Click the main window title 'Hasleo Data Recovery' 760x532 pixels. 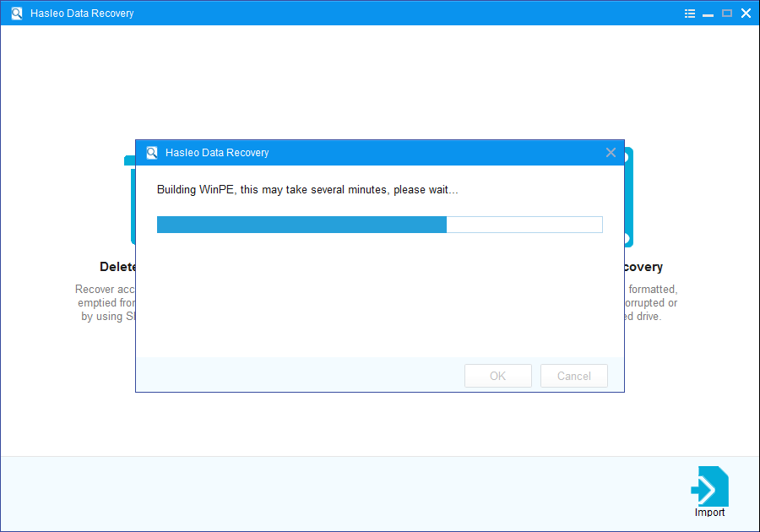(x=82, y=13)
